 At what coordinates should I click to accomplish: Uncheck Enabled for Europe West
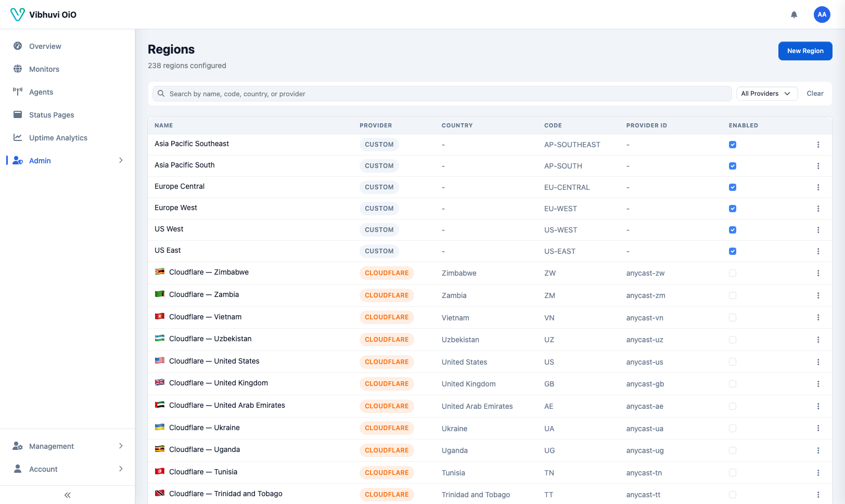pos(733,209)
